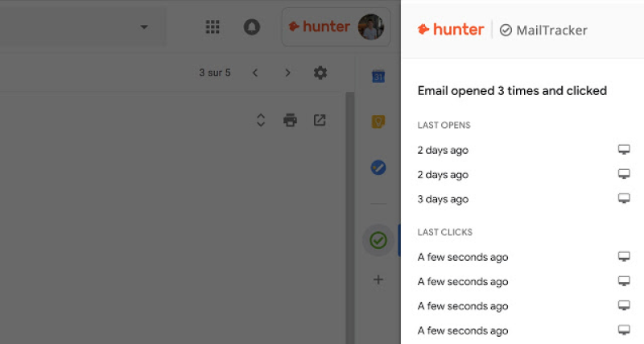Click the LAST CLICKS section label
The width and height of the screenshot is (644, 344).
click(x=445, y=232)
